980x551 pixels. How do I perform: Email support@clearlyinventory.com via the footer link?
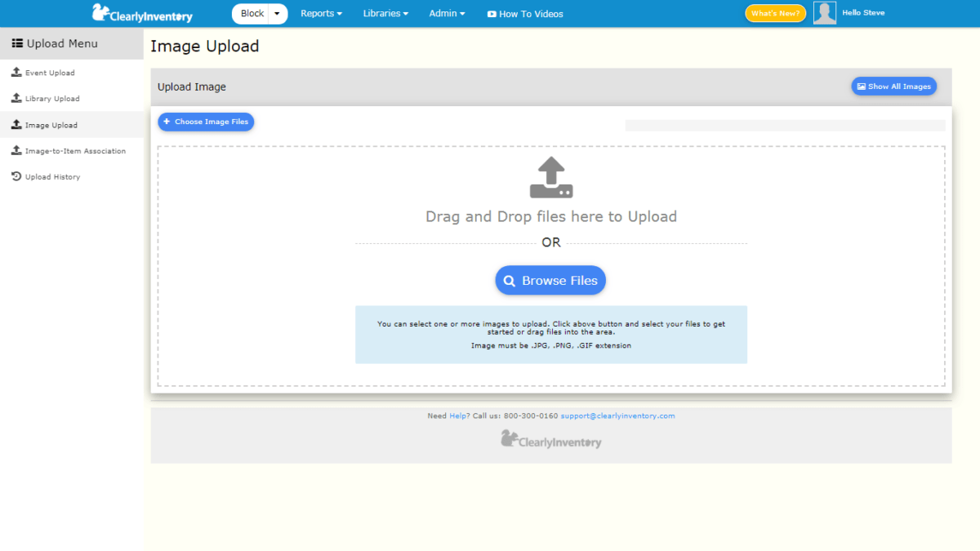pos(617,415)
